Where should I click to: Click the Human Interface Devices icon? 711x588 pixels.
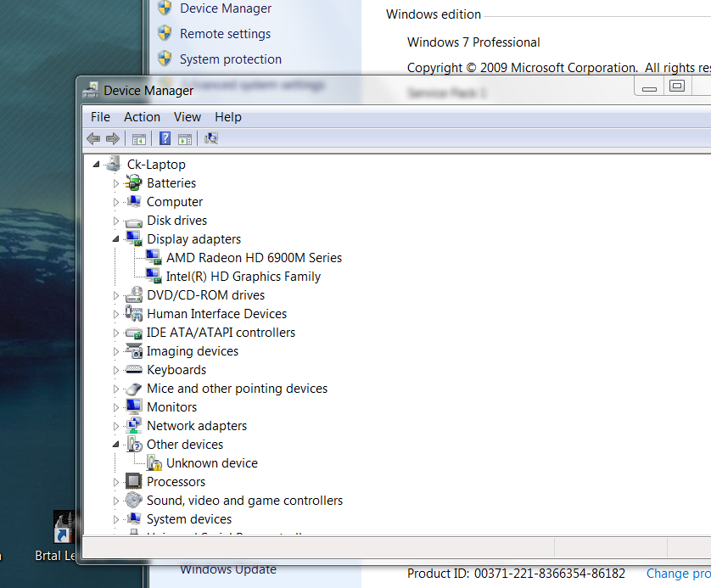click(x=134, y=313)
